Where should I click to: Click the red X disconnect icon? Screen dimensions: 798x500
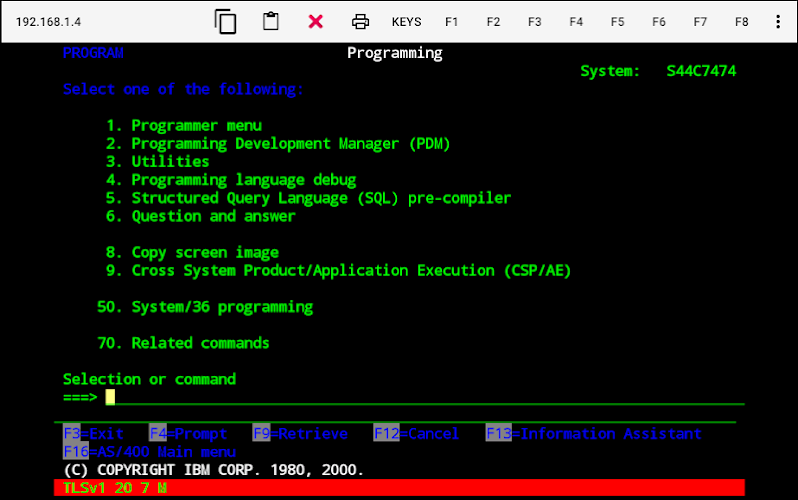tap(316, 21)
